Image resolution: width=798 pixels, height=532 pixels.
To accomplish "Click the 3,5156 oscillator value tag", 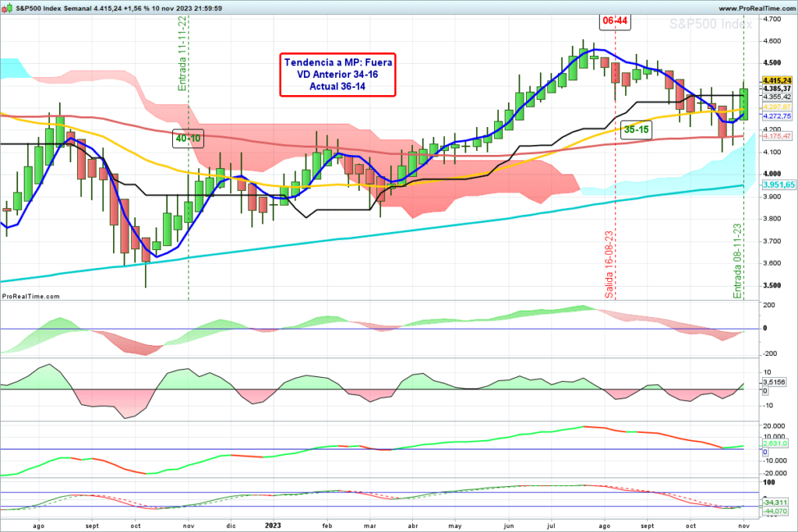I will 774,382.
